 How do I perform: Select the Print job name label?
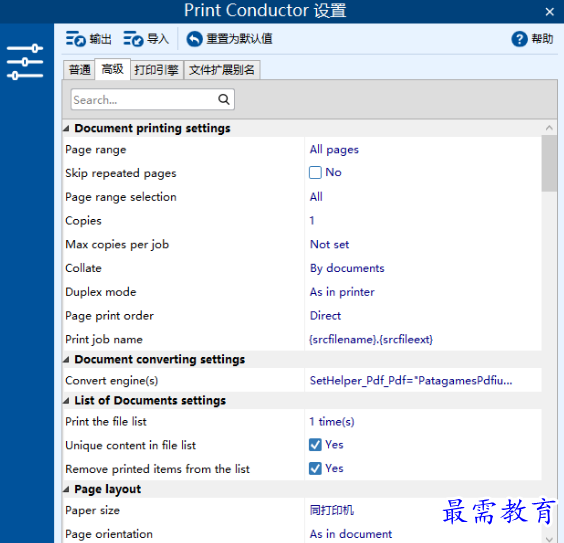tap(104, 339)
